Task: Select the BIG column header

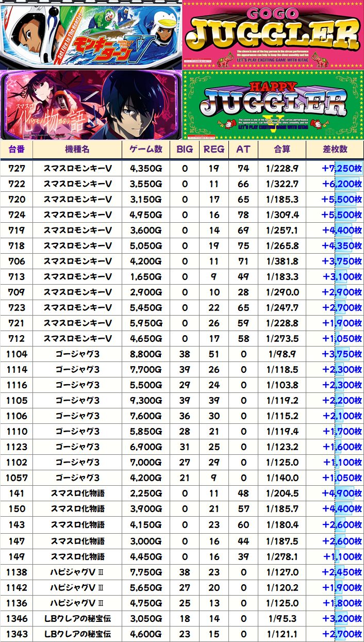Action: (185, 149)
